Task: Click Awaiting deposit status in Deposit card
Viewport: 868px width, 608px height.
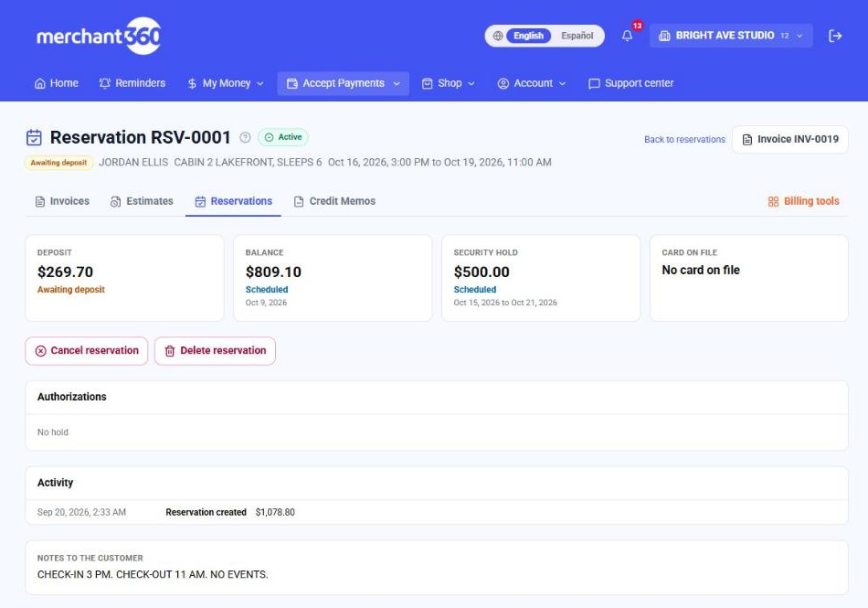Action: click(x=71, y=290)
